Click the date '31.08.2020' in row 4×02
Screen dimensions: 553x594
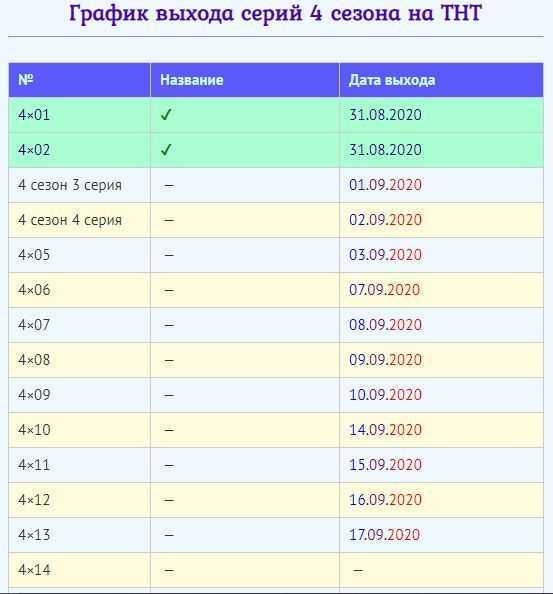pos(385,150)
